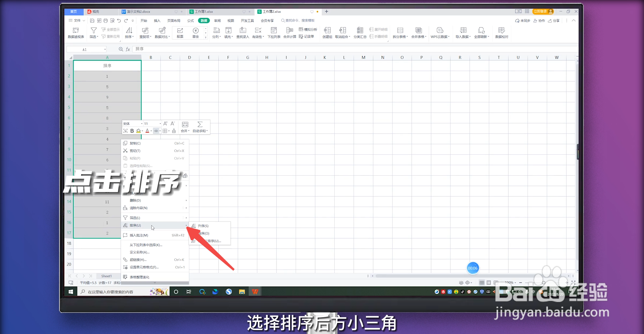This screenshot has height=334, width=644.
Task: Toggle bold formatting in mini toolbar
Action: pyautogui.click(x=132, y=131)
